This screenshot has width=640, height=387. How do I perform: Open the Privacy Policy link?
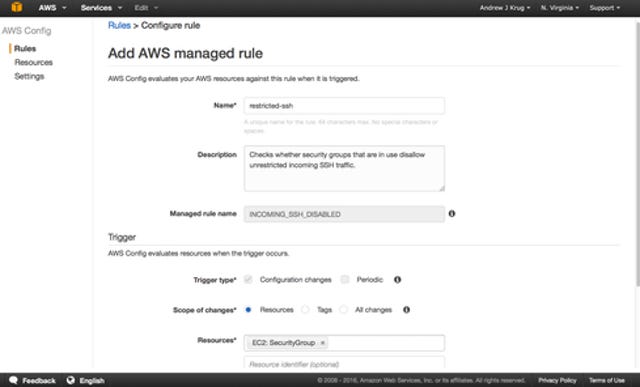point(557,380)
